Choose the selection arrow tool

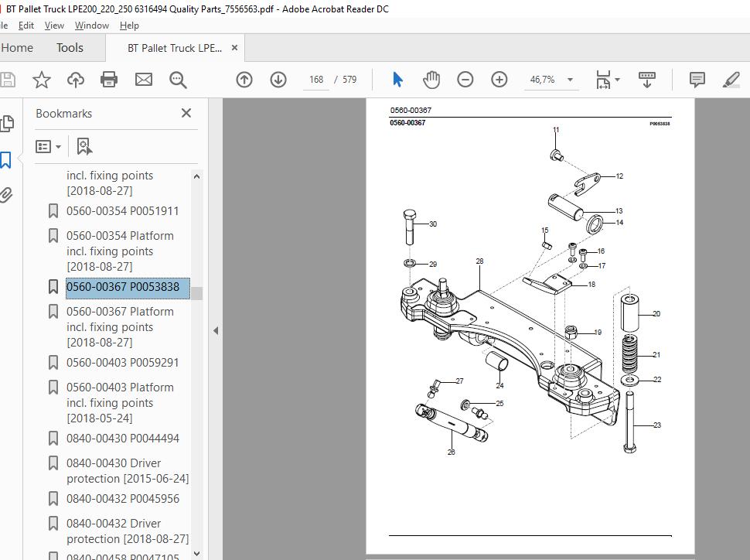pos(397,80)
